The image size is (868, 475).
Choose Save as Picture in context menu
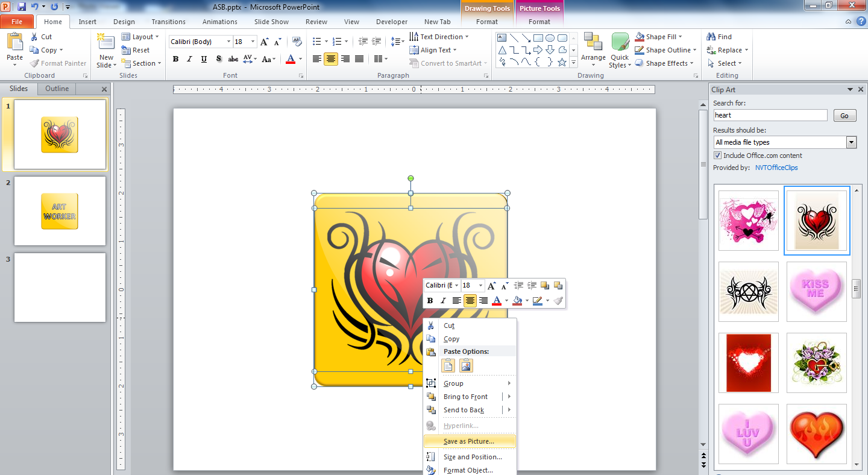tap(470, 441)
